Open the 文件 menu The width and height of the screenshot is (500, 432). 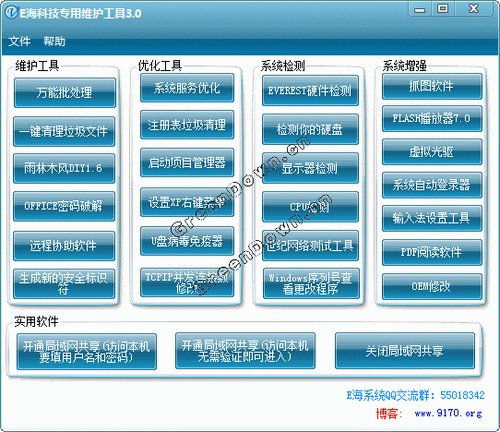[x=19, y=41]
